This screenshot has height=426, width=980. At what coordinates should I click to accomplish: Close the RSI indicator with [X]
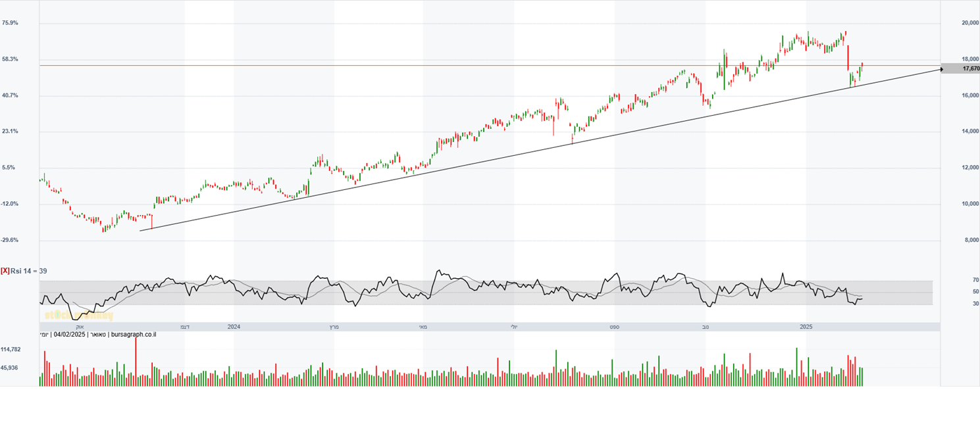point(5,271)
